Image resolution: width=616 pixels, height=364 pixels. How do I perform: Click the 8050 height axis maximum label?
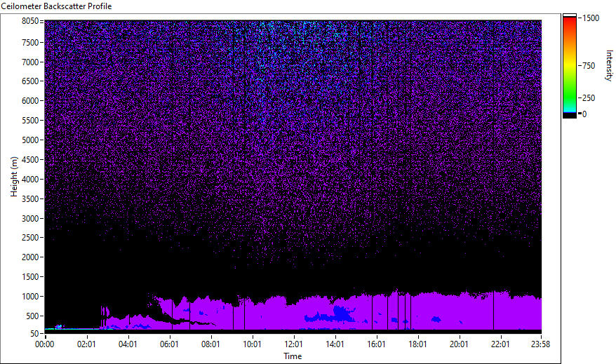(x=30, y=21)
